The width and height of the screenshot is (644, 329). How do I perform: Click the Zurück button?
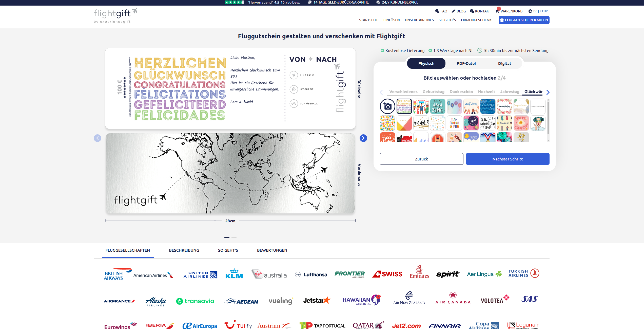(421, 159)
